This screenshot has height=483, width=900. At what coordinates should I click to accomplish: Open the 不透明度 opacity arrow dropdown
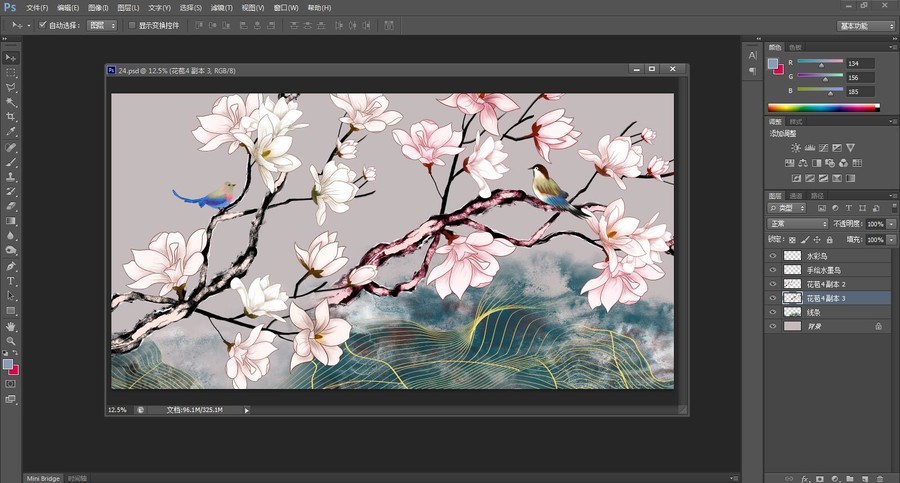pos(891,224)
